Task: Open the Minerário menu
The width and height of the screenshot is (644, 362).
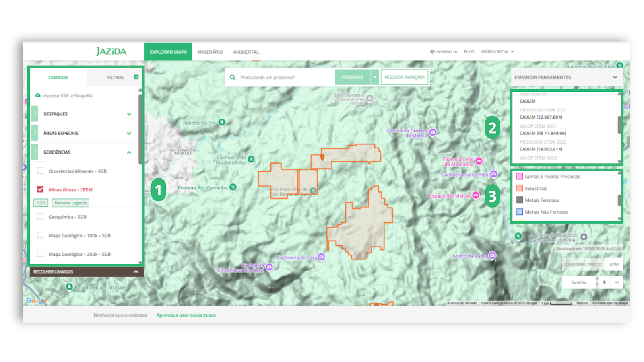Action: coord(210,52)
